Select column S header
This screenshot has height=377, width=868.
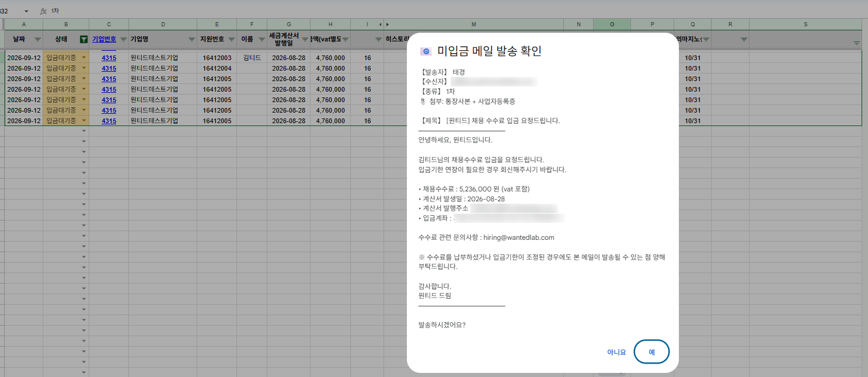(x=806, y=24)
